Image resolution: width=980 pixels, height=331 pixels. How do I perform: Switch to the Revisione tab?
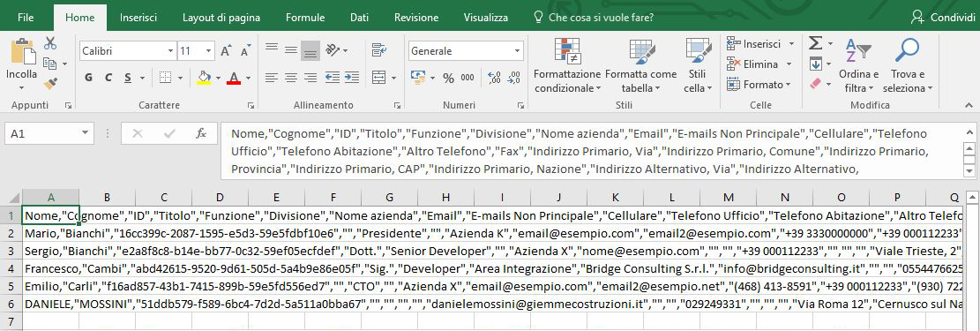(416, 18)
